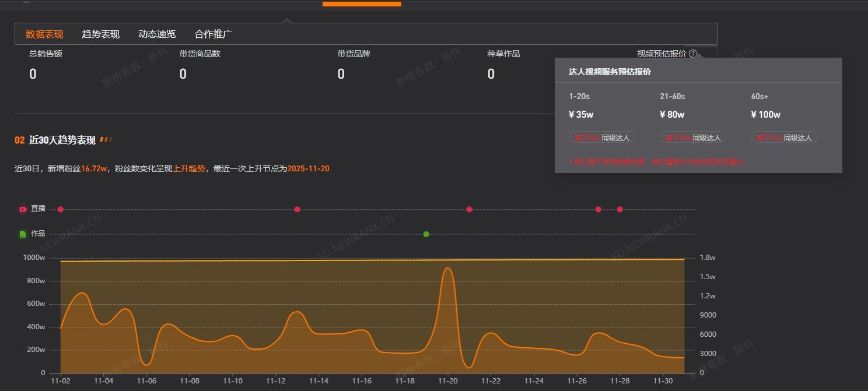Viewport: 868px width, 391px height.
Task: Click the 11-02 date axis label
Action: click(61, 381)
